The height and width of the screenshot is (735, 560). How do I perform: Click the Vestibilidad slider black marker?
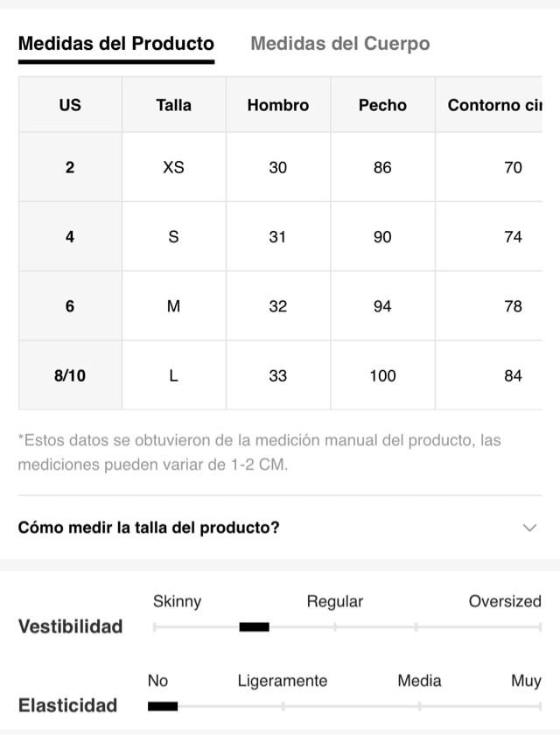[254, 626]
